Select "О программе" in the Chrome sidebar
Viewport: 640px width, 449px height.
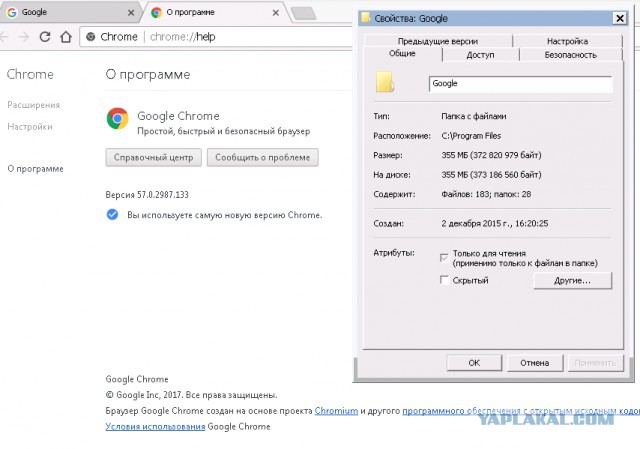tap(36, 169)
